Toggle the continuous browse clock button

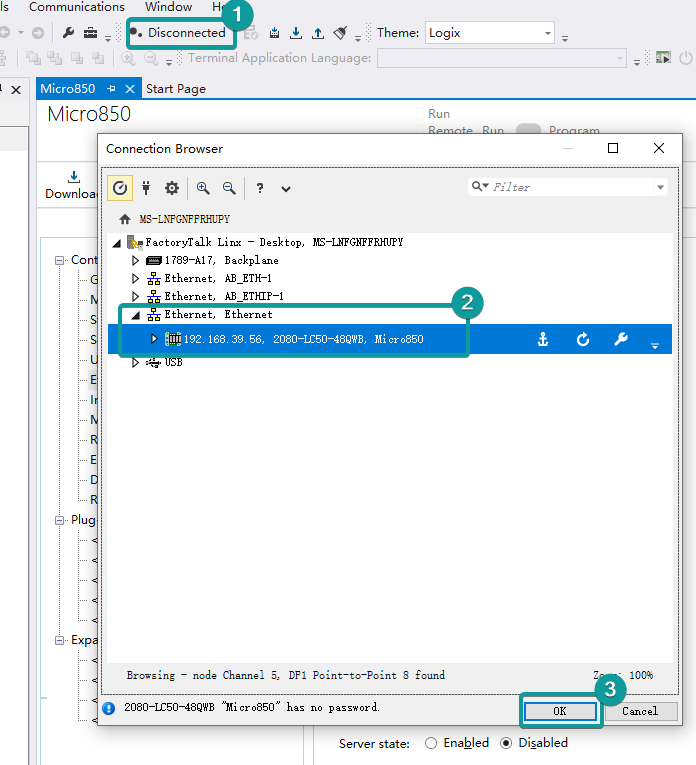click(x=120, y=188)
